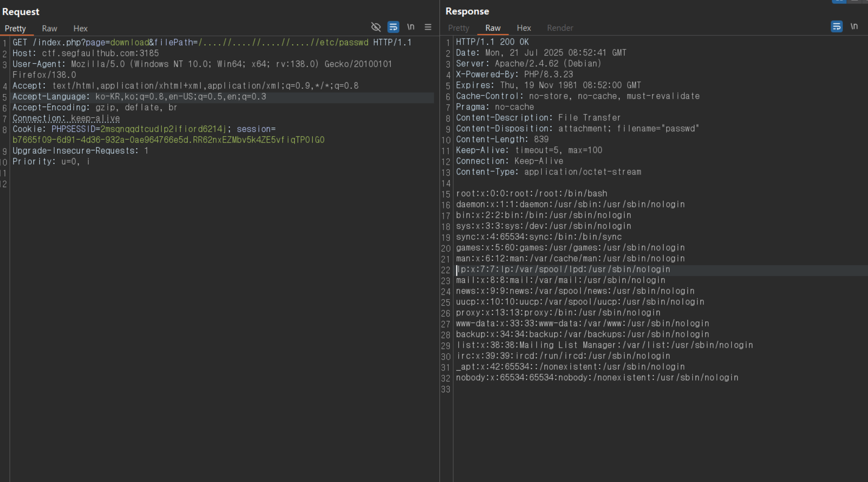868x482 pixels.
Task: Toggle word wrap icon in Request panel
Action: tap(393, 27)
